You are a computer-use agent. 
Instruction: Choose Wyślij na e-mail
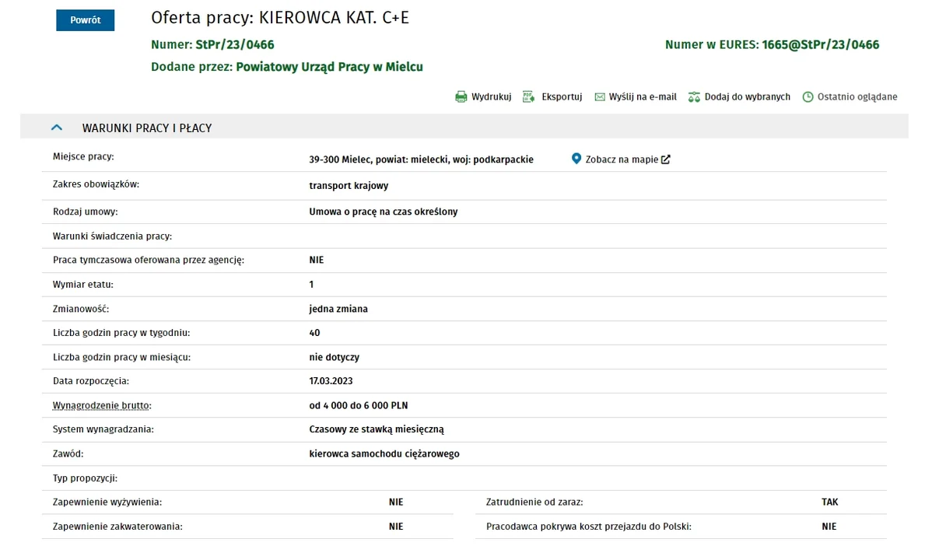pos(643,97)
